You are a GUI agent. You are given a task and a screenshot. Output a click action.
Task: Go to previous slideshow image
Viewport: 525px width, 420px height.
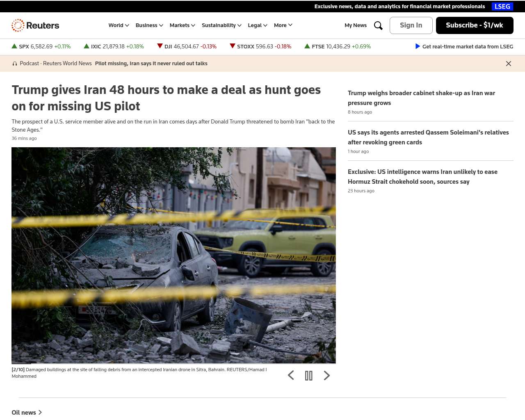click(x=291, y=375)
